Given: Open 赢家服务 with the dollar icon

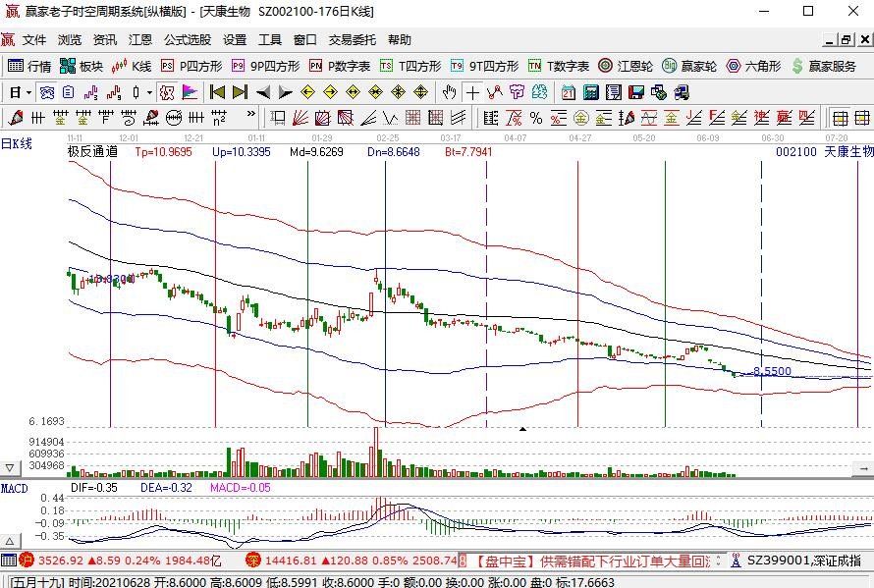Looking at the screenshot, I should pos(824,67).
